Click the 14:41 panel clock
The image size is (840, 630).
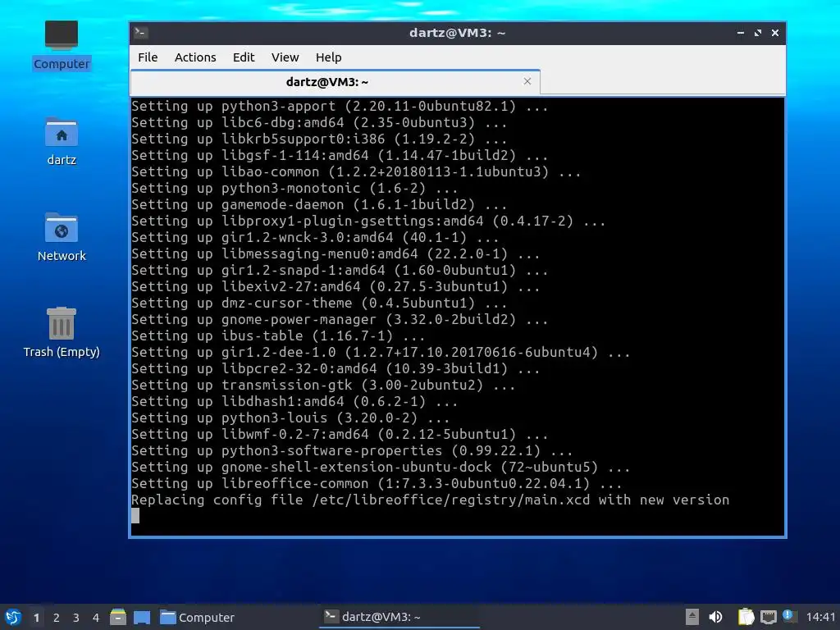coord(820,617)
